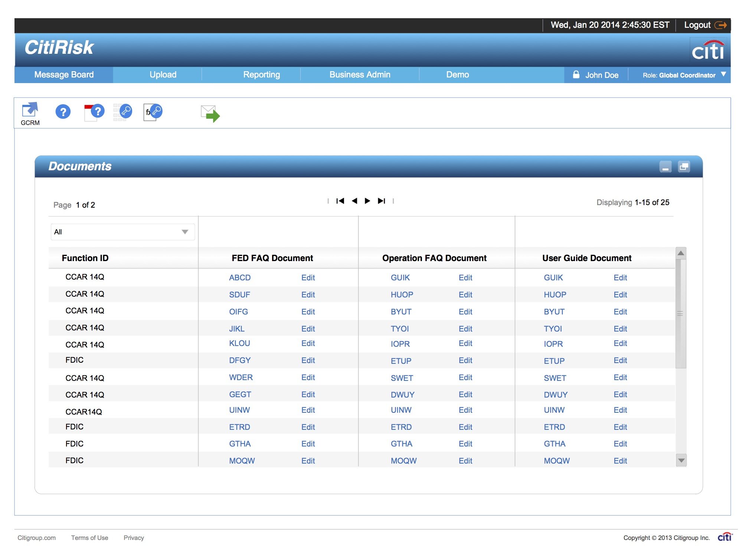
Task: Open User Guide document IOPR
Action: point(553,344)
